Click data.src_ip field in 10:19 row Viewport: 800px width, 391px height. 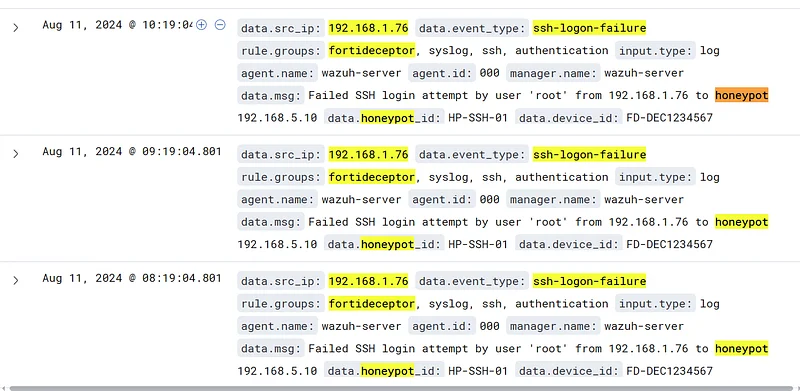click(x=281, y=28)
